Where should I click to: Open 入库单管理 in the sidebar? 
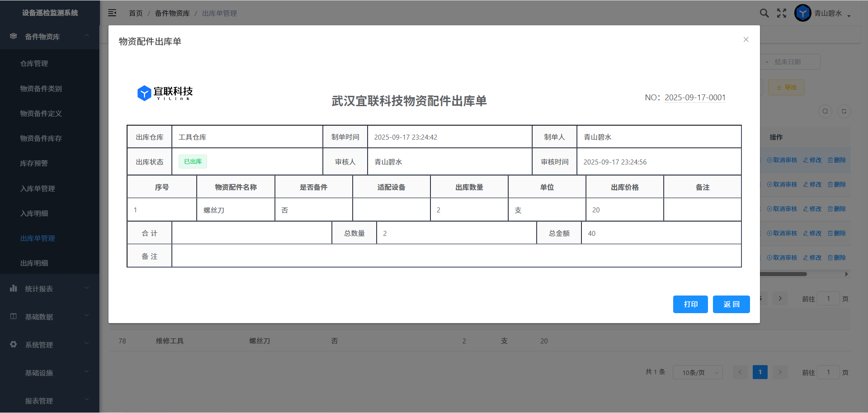pyautogui.click(x=38, y=188)
